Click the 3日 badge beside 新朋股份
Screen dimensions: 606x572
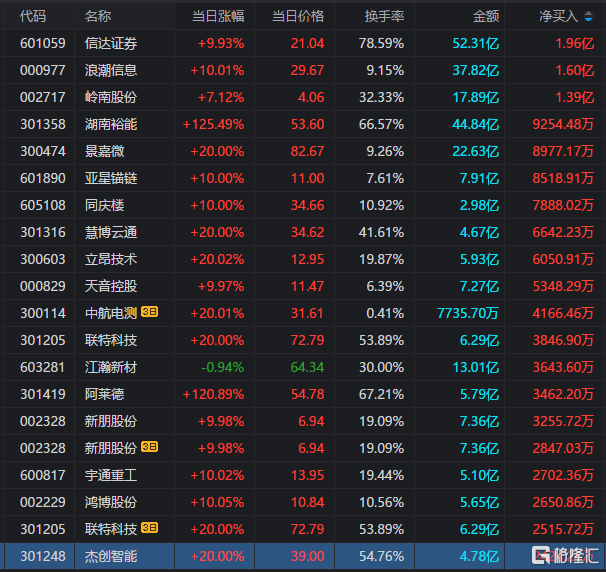click(x=150, y=447)
